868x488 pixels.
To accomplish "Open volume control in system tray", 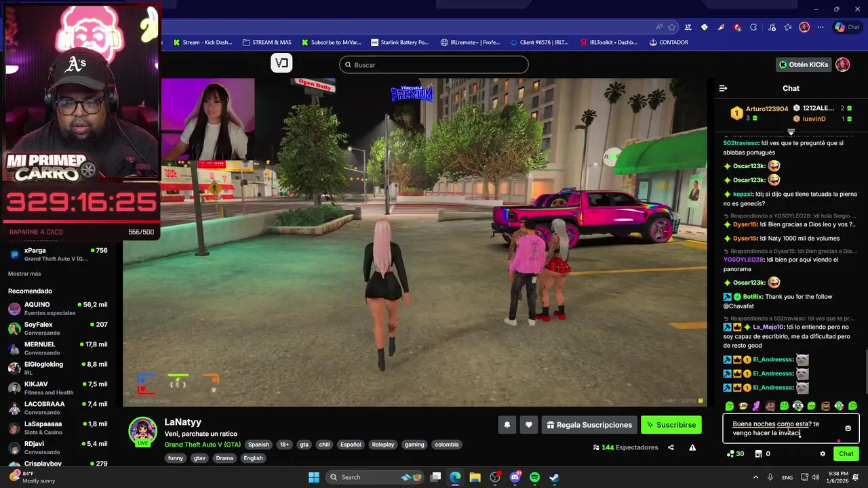I will [x=816, y=477].
